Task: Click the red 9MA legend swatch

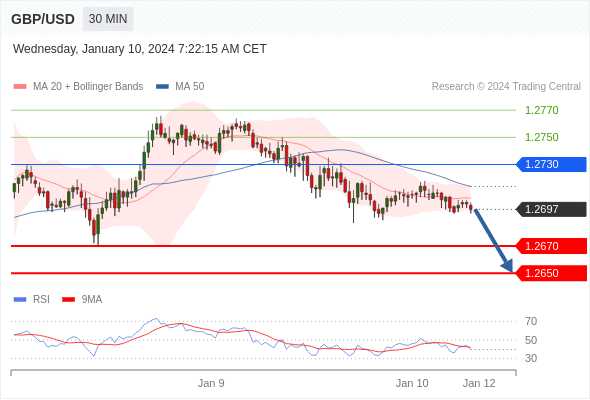Action: click(68, 300)
